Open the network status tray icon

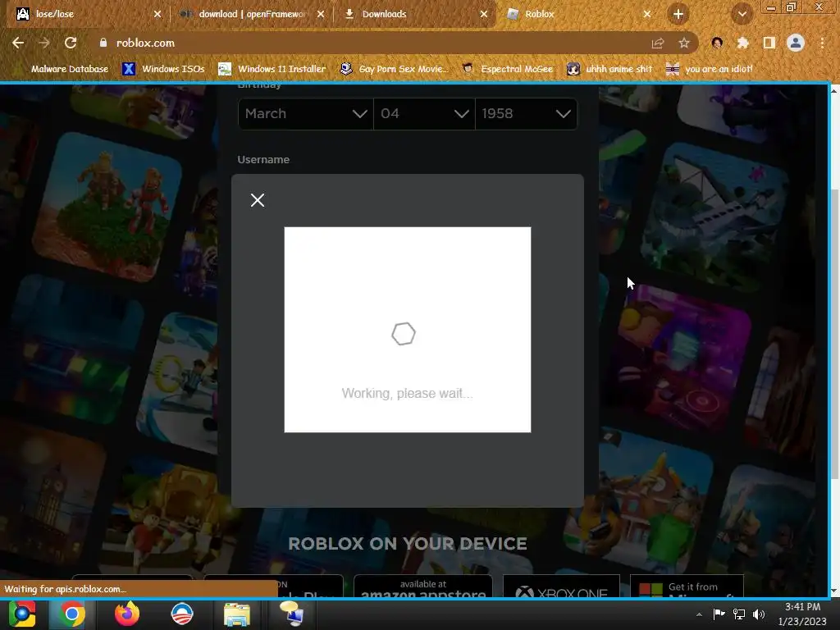(x=739, y=614)
